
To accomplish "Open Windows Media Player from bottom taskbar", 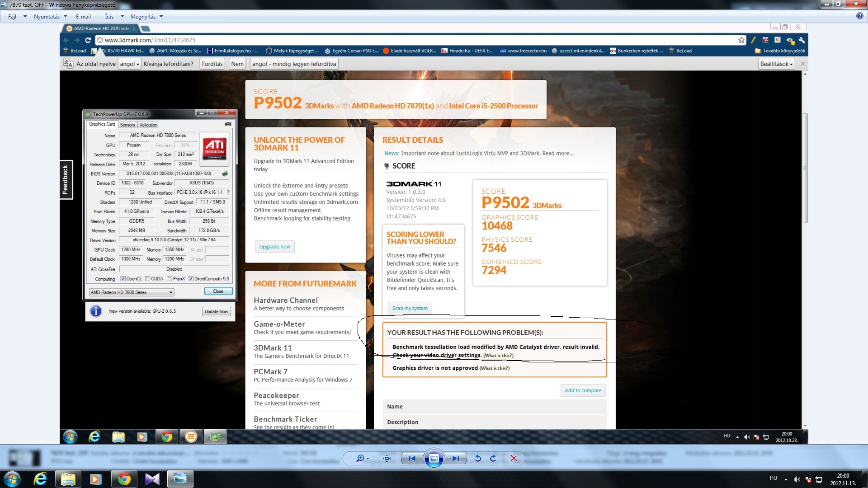I will [95, 479].
